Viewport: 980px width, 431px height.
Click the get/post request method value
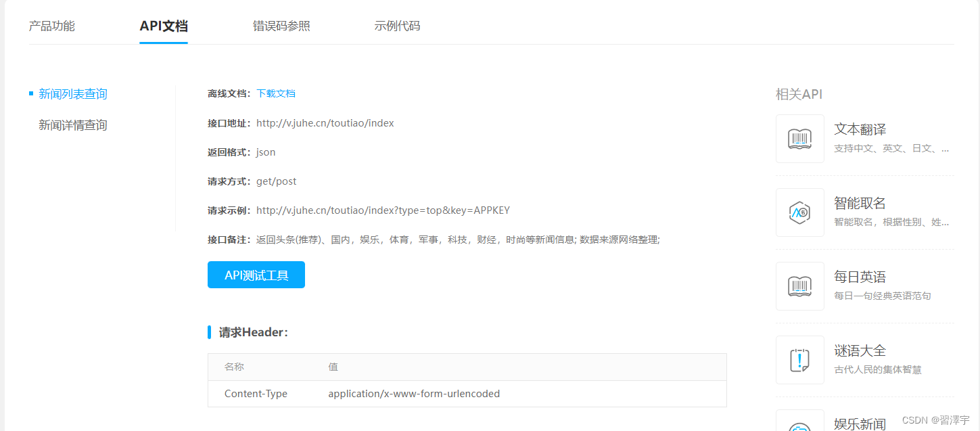(277, 181)
